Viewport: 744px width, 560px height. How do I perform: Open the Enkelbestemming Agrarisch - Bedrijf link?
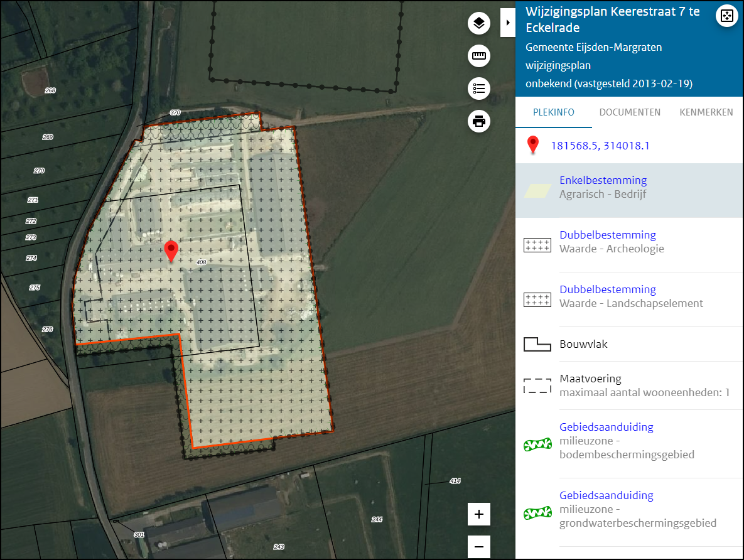(603, 180)
